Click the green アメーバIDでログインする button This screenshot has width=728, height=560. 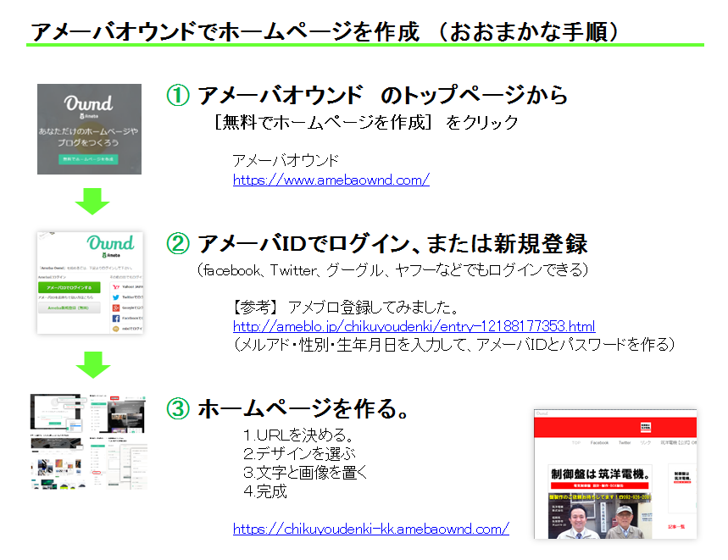pos(69,288)
